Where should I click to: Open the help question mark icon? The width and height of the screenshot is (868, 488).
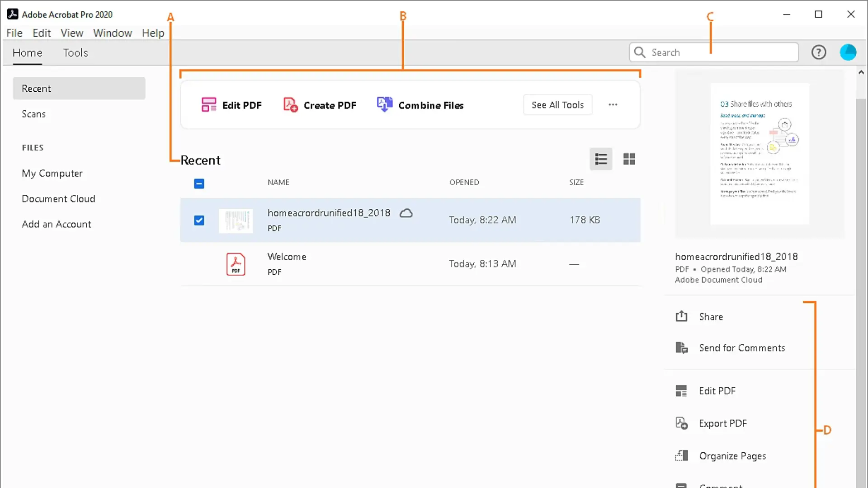[x=818, y=52]
